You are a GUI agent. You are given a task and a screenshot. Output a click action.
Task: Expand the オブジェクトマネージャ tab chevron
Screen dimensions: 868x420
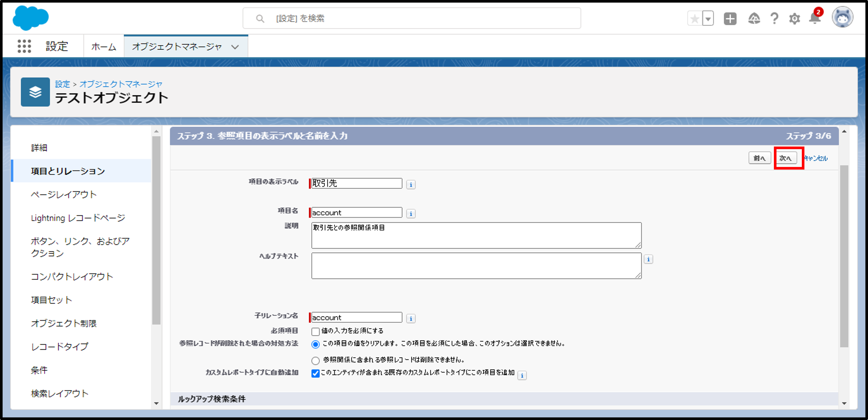tap(235, 47)
